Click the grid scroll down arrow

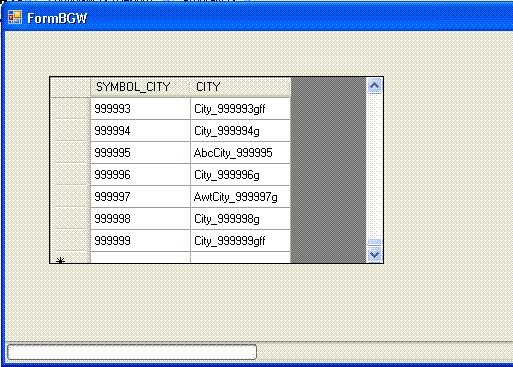pyautogui.click(x=374, y=255)
